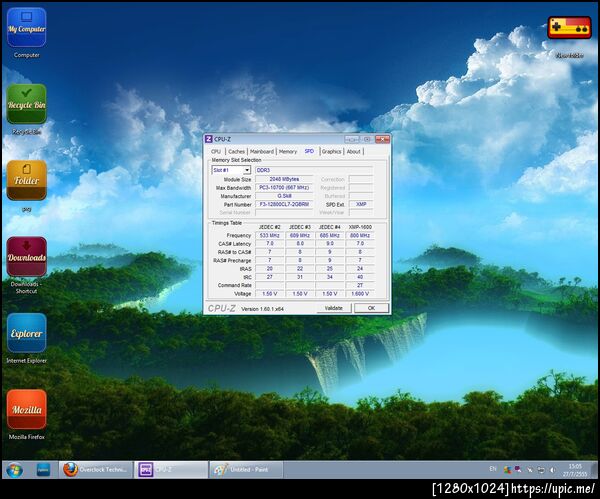Viewport: 600px width, 499px height.
Task: Open the Mainboard tab
Action: (262, 152)
